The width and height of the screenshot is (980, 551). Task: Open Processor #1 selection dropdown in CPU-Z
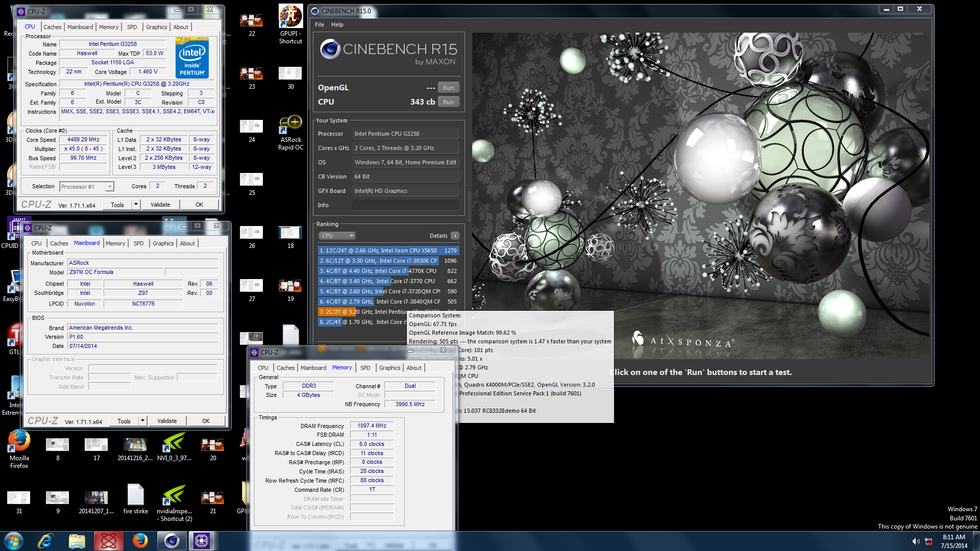click(87, 187)
